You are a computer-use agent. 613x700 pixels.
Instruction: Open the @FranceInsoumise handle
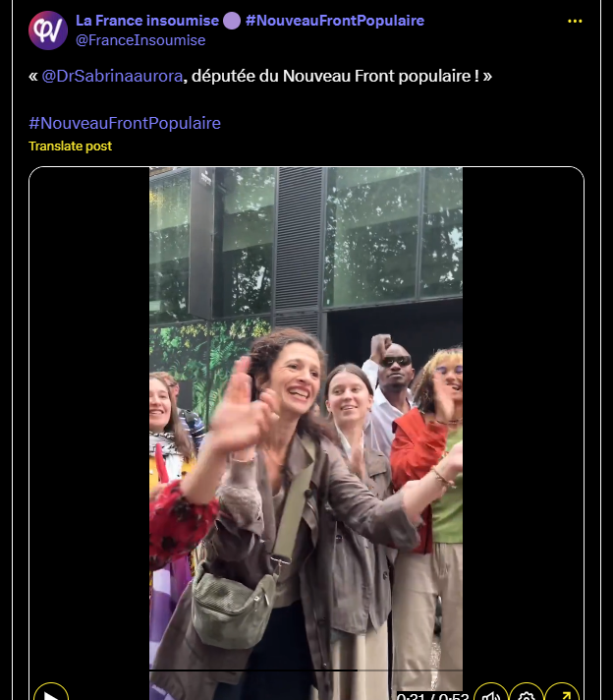tap(140, 40)
